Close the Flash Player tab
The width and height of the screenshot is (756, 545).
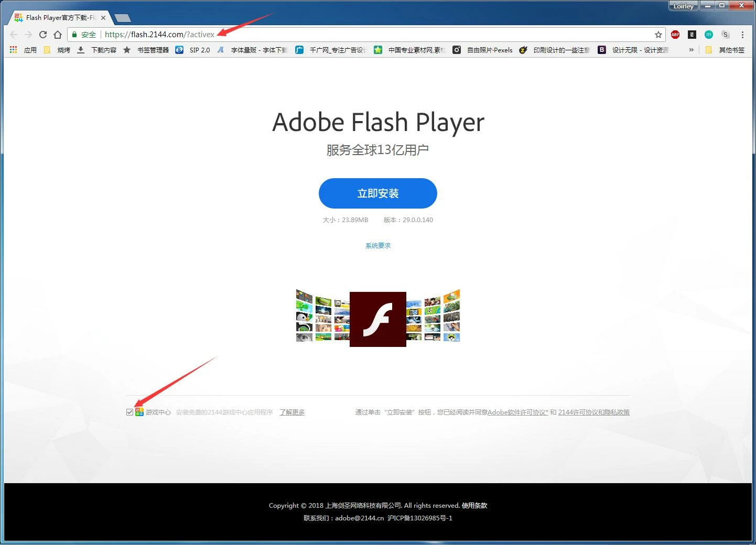click(x=103, y=18)
